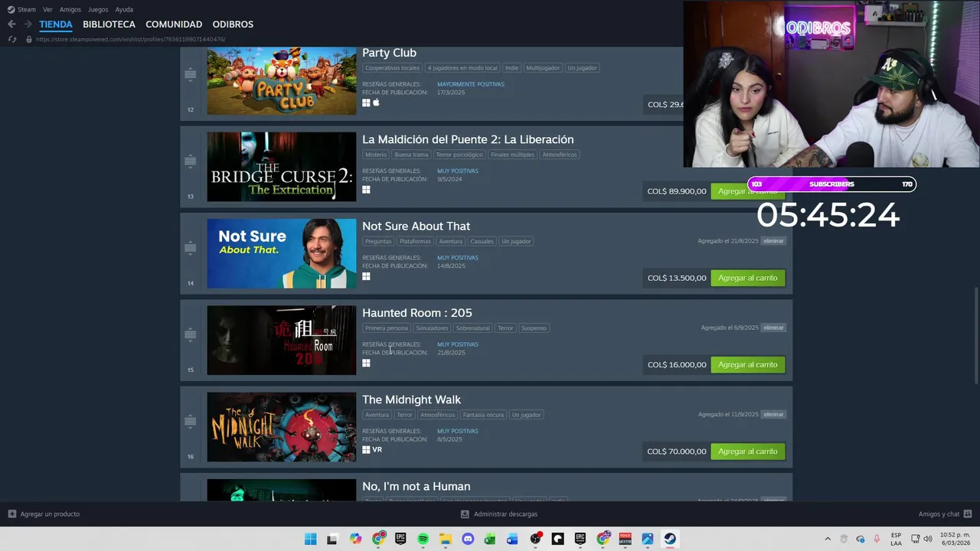Remove Haunted Room : 205 via eliminar
Image resolution: width=980 pixels, height=551 pixels.
(x=773, y=328)
